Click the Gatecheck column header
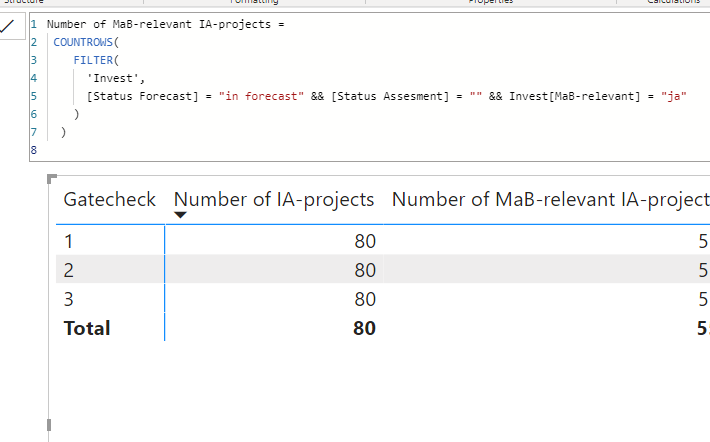 coord(110,199)
